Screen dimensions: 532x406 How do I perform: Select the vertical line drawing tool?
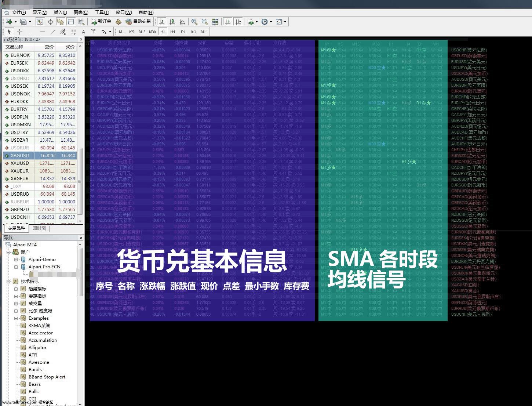click(x=32, y=32)
